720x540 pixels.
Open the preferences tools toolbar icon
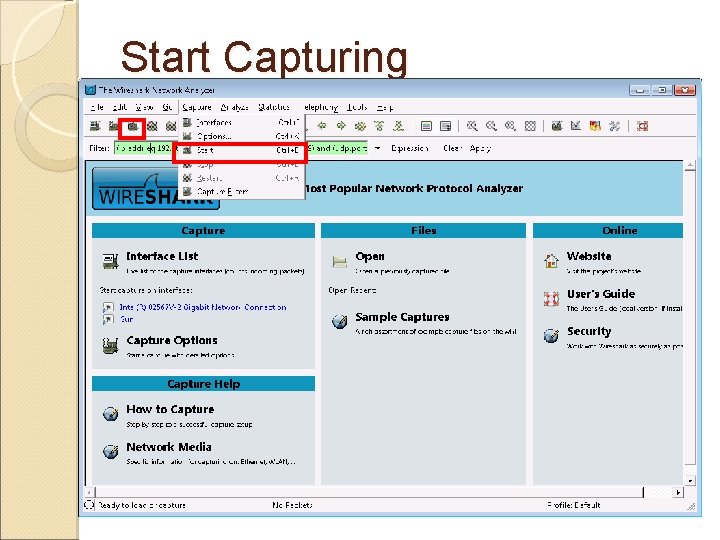614,126
